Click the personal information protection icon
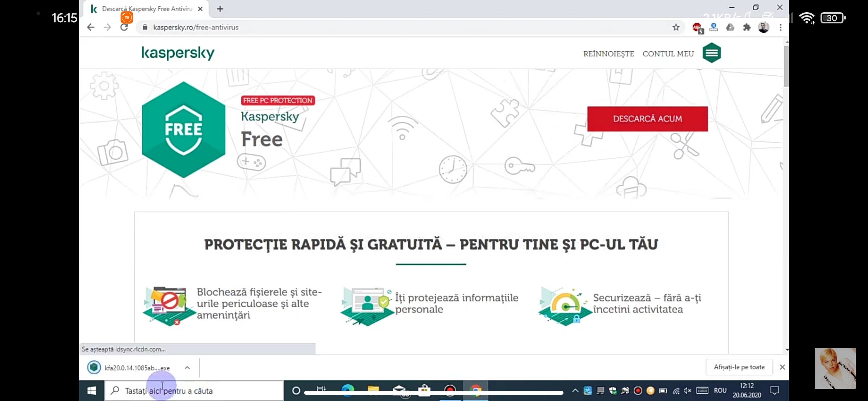Image resolution: width=868 pixels, height=401 pixels. (366, 306)
